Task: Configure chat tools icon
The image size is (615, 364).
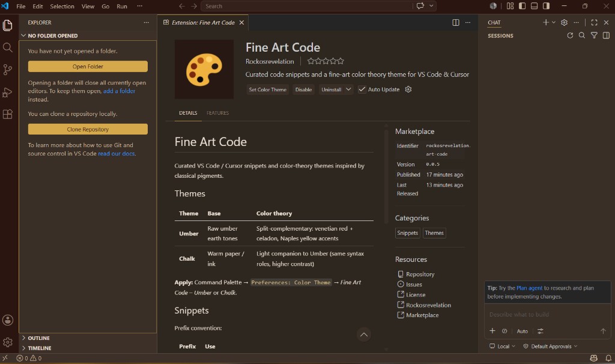Action: pos(541,331)
